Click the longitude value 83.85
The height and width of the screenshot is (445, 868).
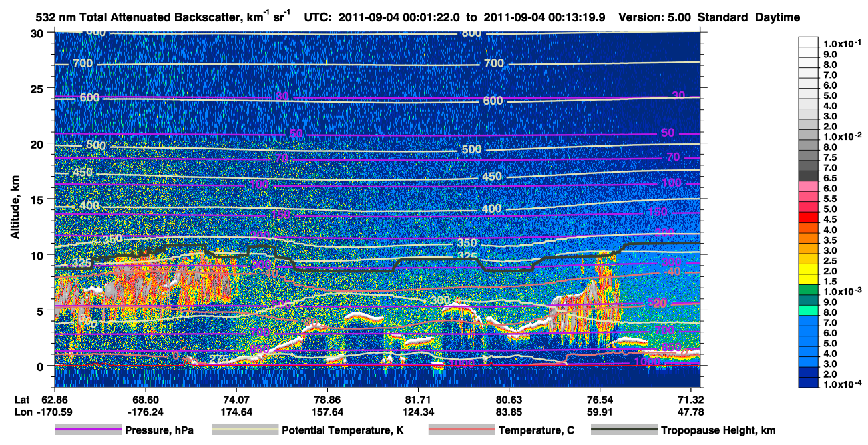pyautogui.click(x=509, y=411)
